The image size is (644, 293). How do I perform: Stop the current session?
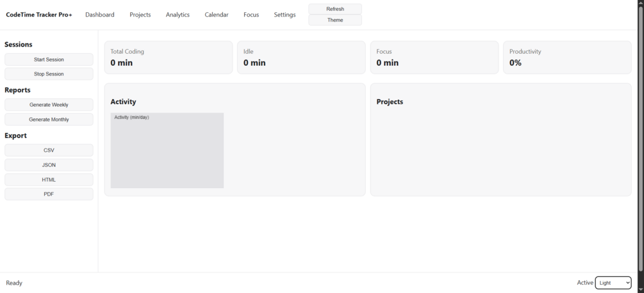(x=49, y=74)
